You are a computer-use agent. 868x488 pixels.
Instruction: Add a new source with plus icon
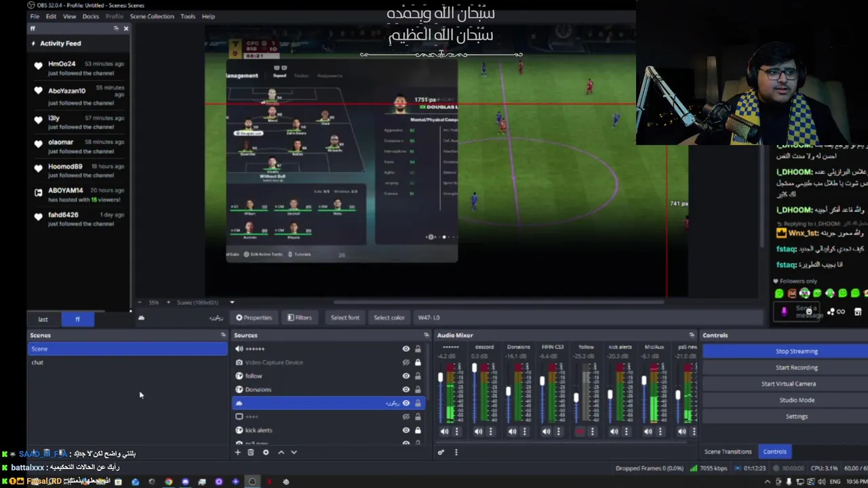click(237, 452)
